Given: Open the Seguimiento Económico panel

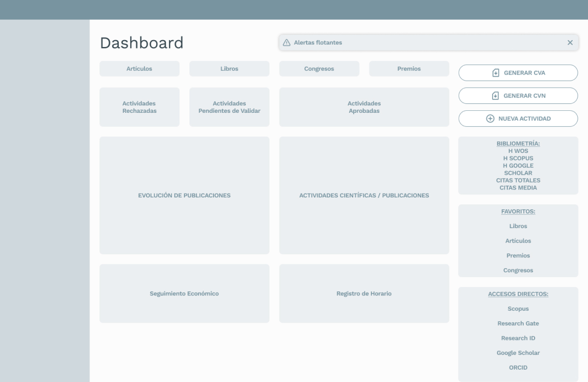Looking at the screenshot, I should (x=184, y=293).
